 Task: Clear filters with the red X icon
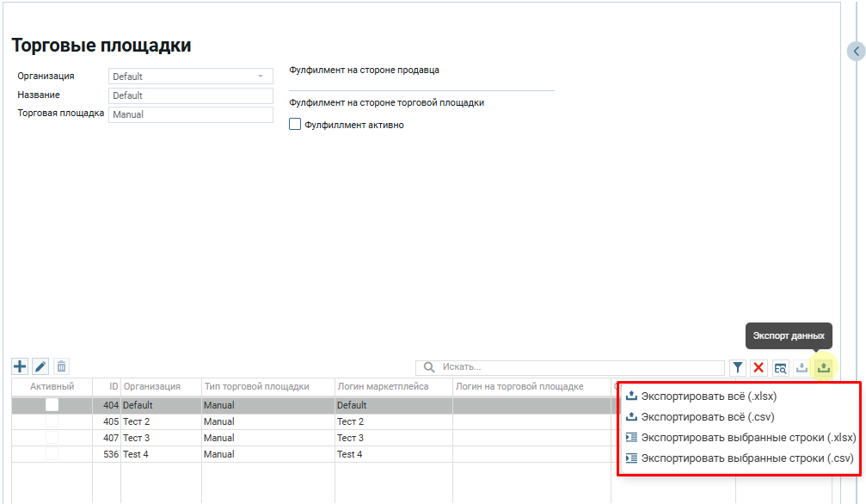[759, 368]
